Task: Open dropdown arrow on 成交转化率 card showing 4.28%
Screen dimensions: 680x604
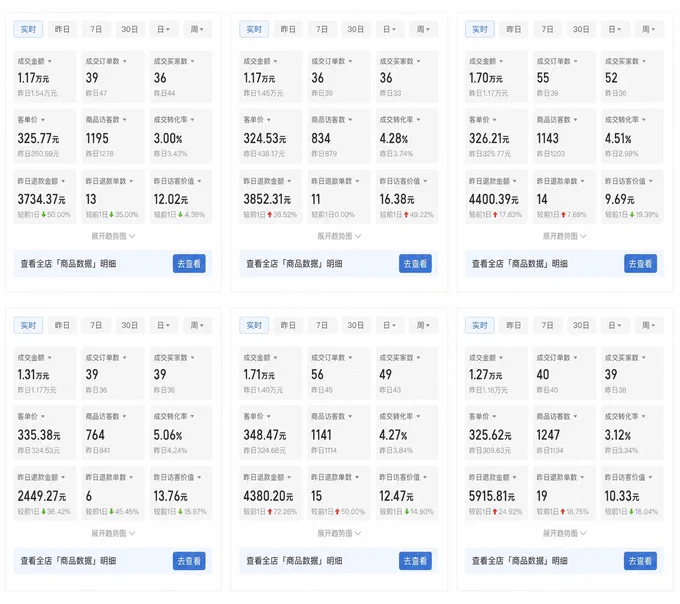Action: click(x=418, y=120)
